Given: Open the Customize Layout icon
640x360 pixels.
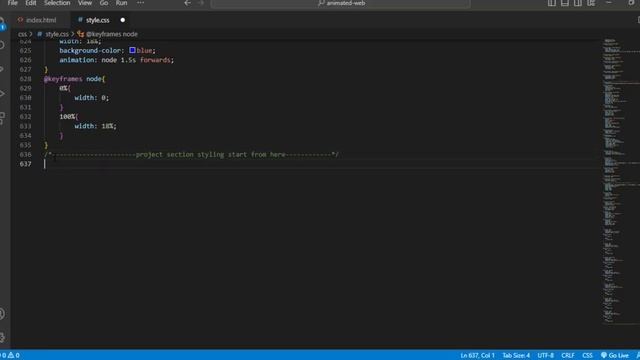Looking at the screenshot, I should [591, 3].
